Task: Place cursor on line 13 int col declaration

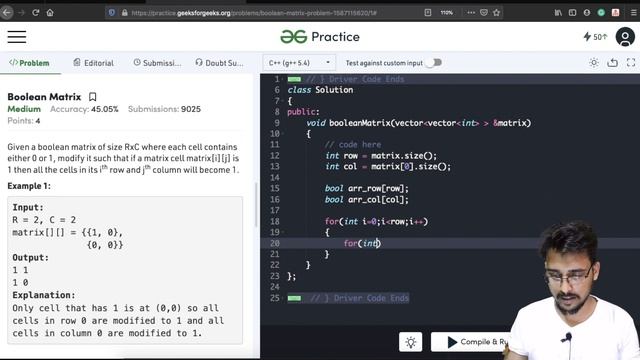Action: pyautogui.click(x=388, y=167)
